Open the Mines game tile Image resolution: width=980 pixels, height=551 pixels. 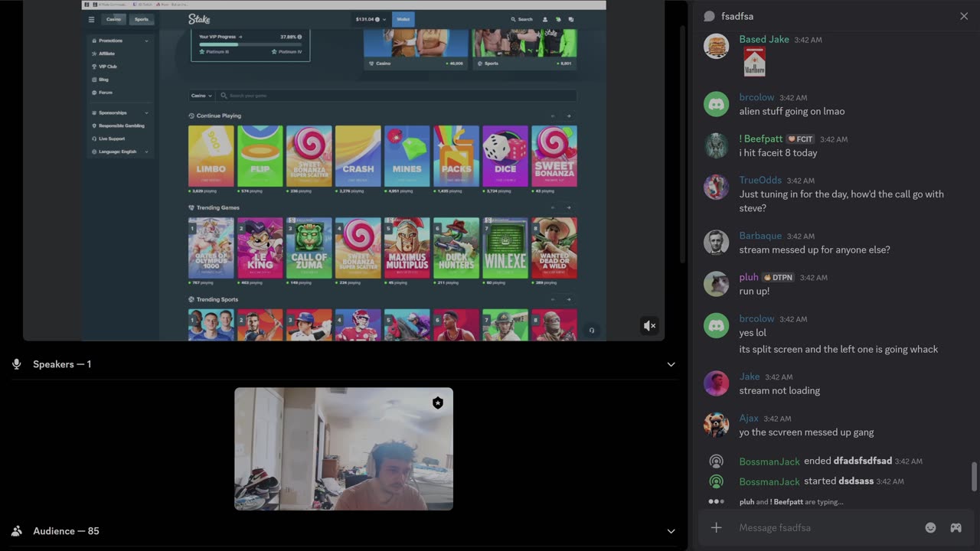(407, 156)
